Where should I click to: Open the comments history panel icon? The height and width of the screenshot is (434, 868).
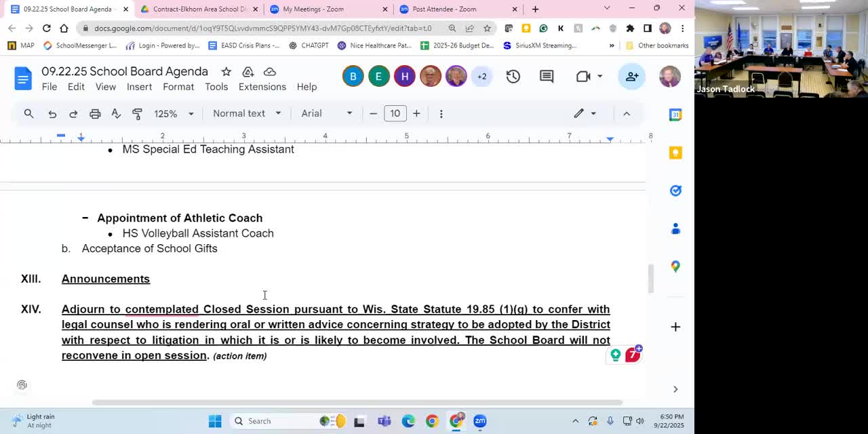coord(547,77)
